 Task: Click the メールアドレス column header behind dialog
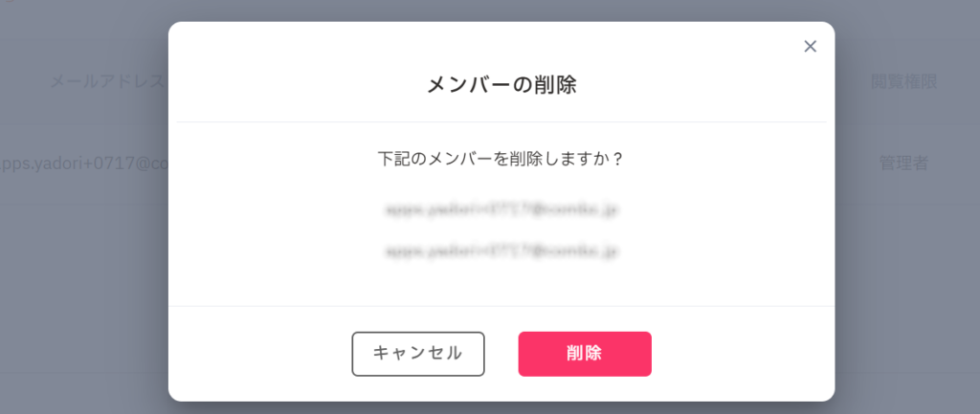tap(107, 81)
